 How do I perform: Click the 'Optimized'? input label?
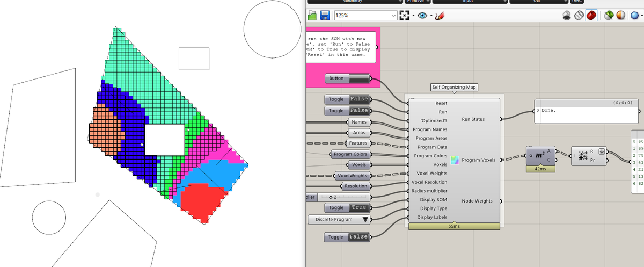(434, 120)
